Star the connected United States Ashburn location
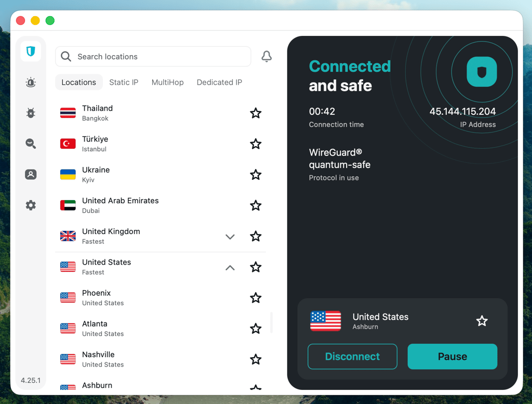The width and height of the screenshot is (532, 404). tap(482, 321)
